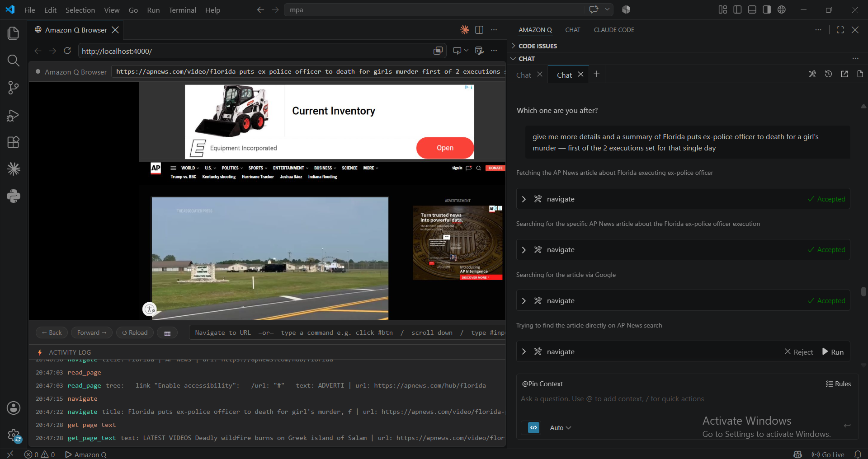Image resolution: width=868 pixels, height=459 pixels.
Task: Switch to the first inactive Chat tab
Action: (524, 75)
